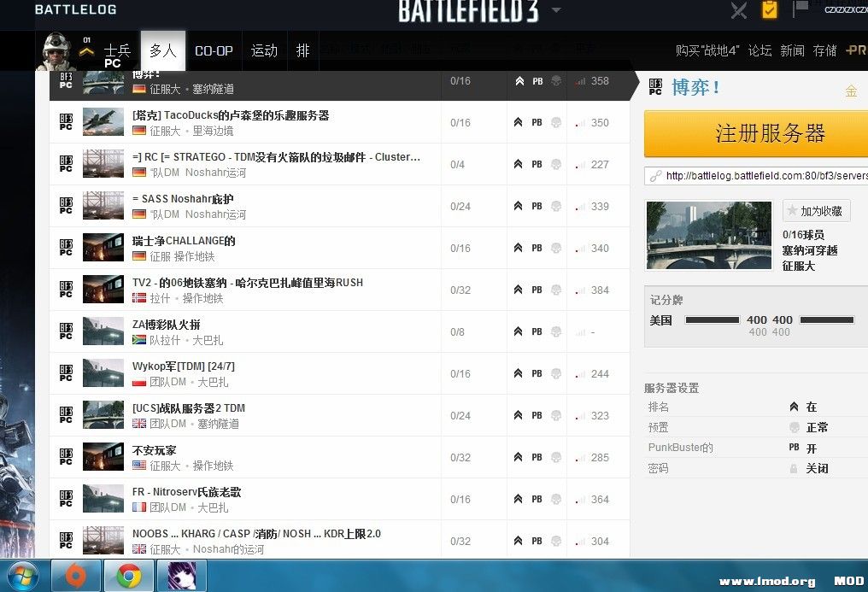Click the ranked chevron icon on 不安玩家 server row

tap(518, 457)
